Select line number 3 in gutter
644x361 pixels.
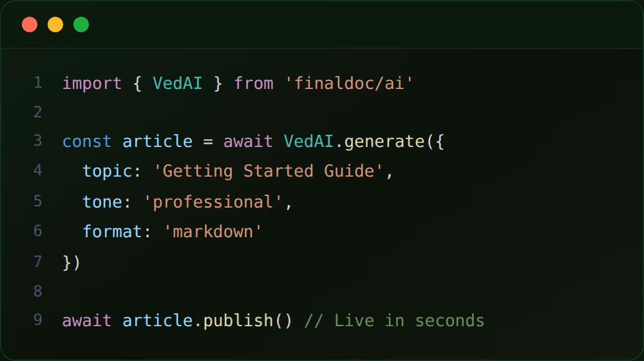pos(37,141)
